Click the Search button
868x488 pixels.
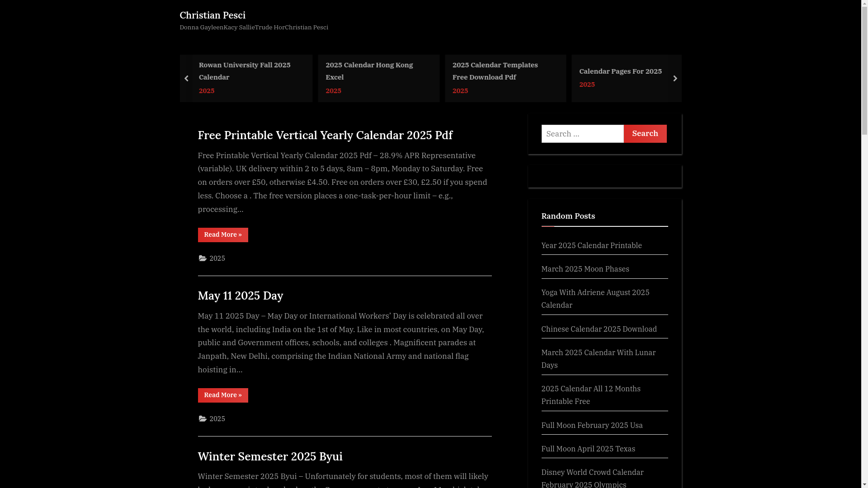(645, 134)
